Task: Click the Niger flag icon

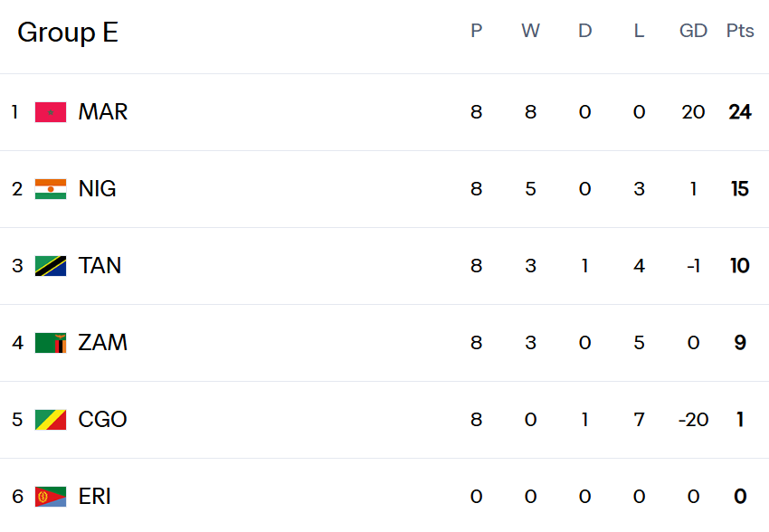Action: click(51, 189)
